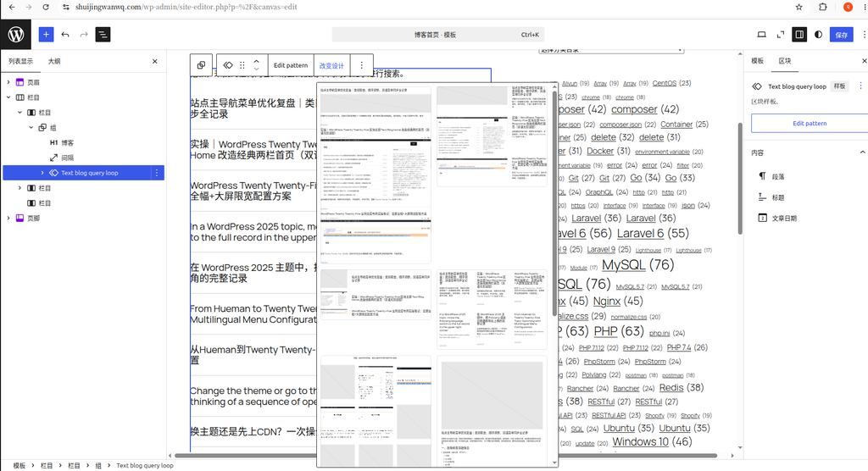The image size is (868, 471).
Task: Click the Windows 10 (46) tag link
Action: tap(652, 441)
